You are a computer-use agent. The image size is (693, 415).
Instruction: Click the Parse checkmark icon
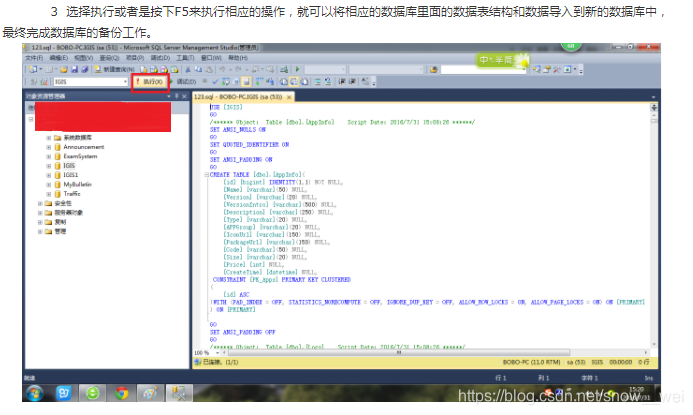(x=215, y=82)
